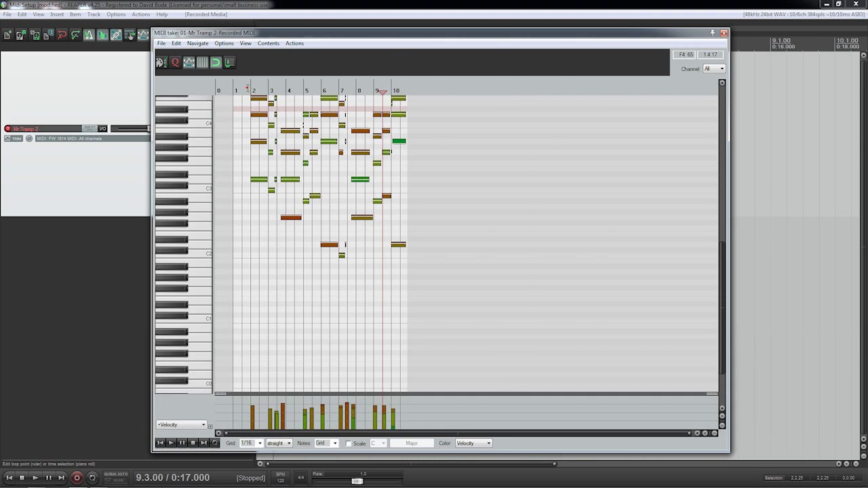
Task: Click the TRIM automation mode button
Action: coord(14,139)
